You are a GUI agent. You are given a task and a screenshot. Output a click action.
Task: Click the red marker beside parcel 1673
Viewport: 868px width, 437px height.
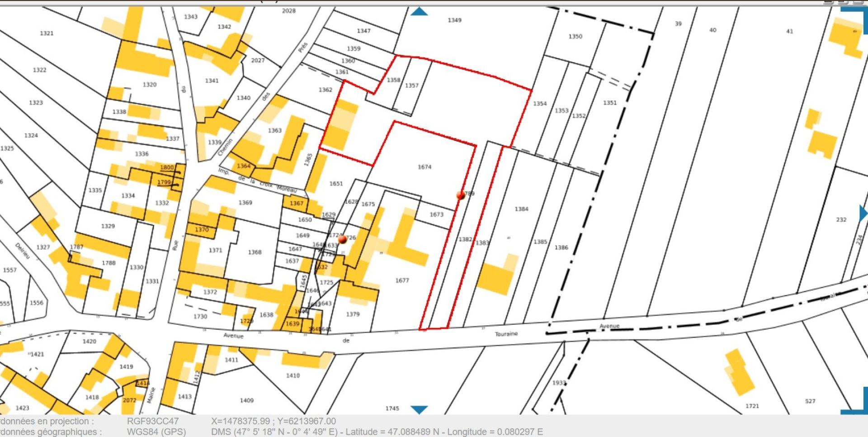point(461,195)
